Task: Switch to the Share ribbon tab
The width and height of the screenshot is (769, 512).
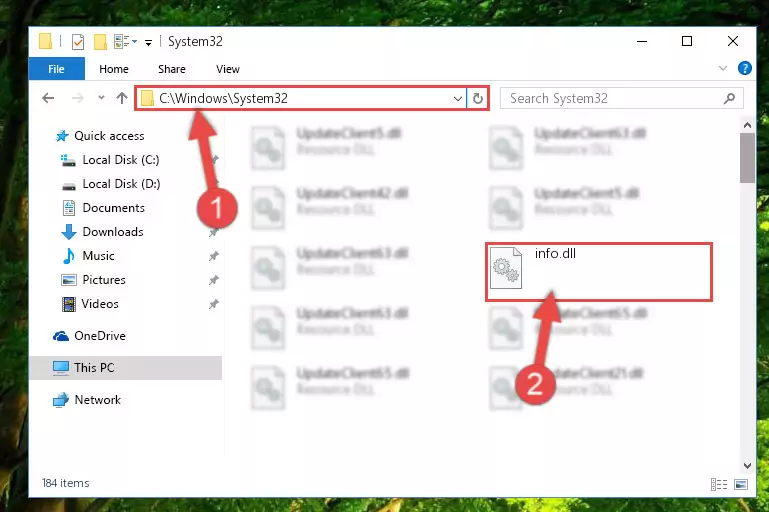Action: 172,69
